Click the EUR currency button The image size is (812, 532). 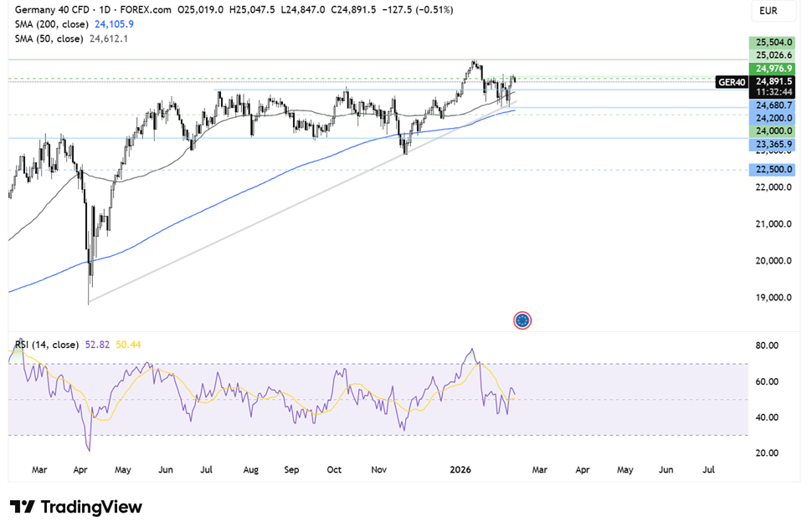tap(773, 11)
